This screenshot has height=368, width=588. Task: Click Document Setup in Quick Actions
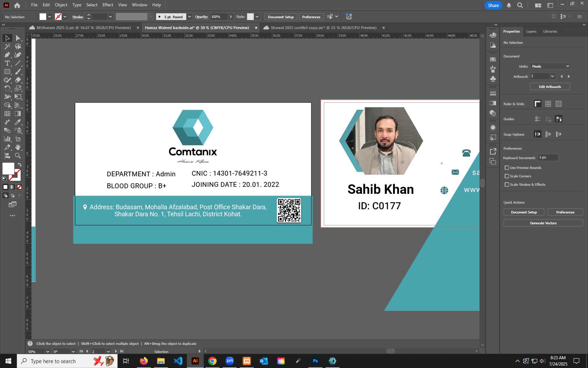tap(524, 212)
